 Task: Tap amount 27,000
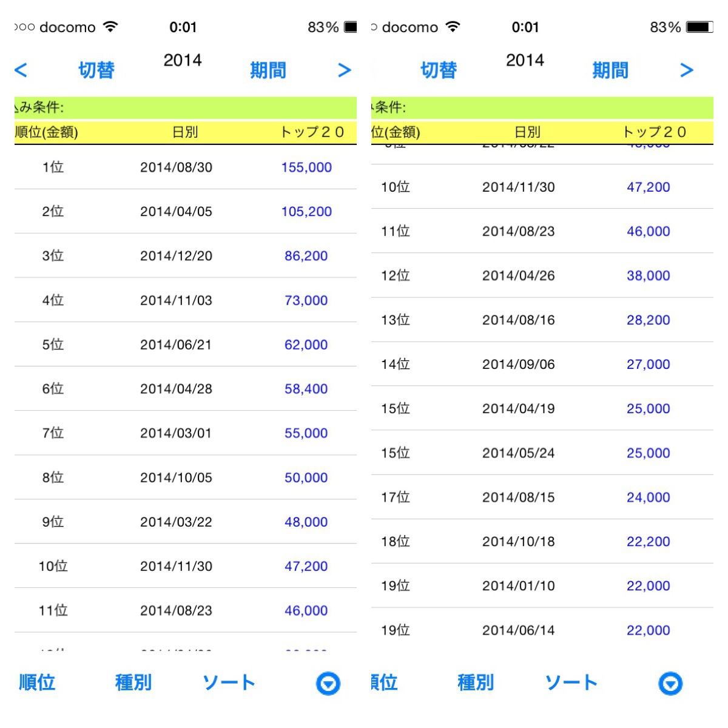pyautogui.click(x=649, y=364)
